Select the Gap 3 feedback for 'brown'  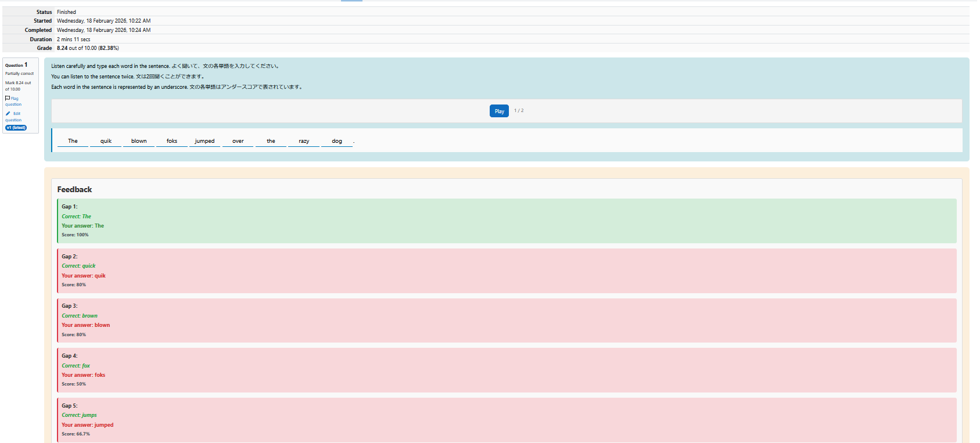(506, 320)
